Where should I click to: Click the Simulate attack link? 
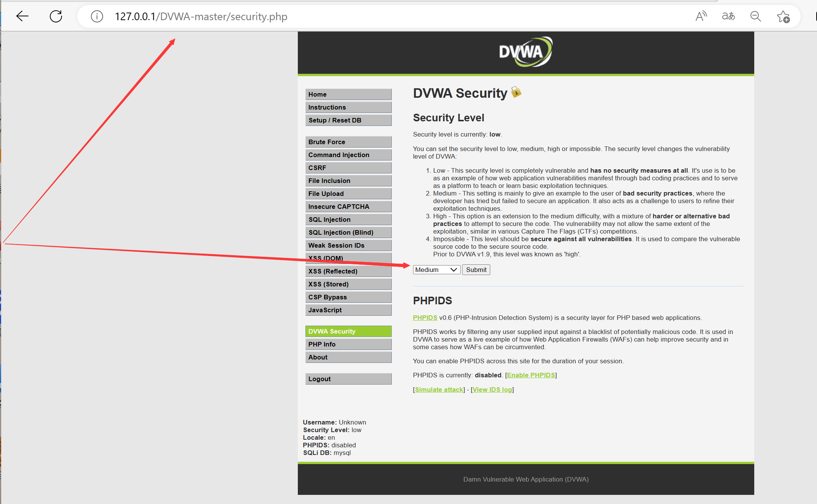(439, 390)
